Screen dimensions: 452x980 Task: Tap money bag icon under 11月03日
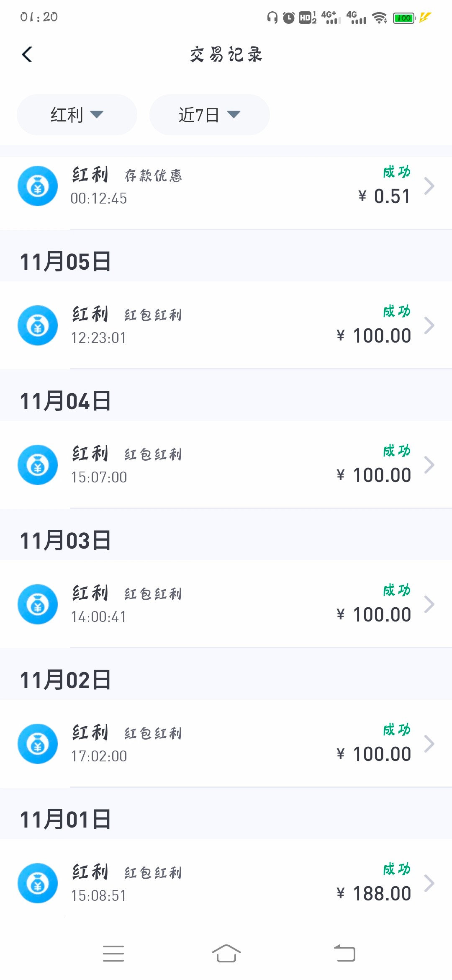(38, 604)
